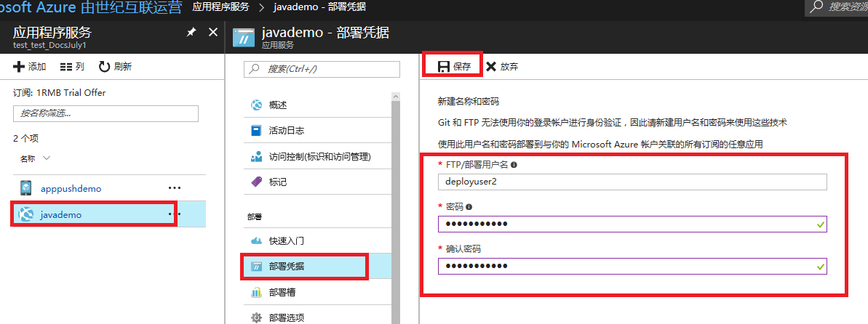868x324 pixels.
Task: Click the 访问控制 access control icon
Action: (x=256, y=156)
